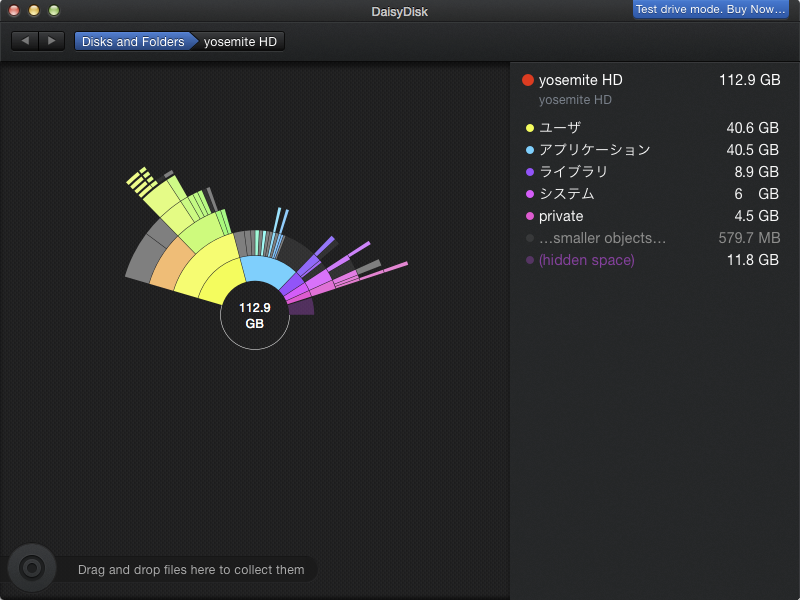This screenshot has height=600, width=800.
Task: Zoom window with green title bar button
Action: tap(54, 10)
